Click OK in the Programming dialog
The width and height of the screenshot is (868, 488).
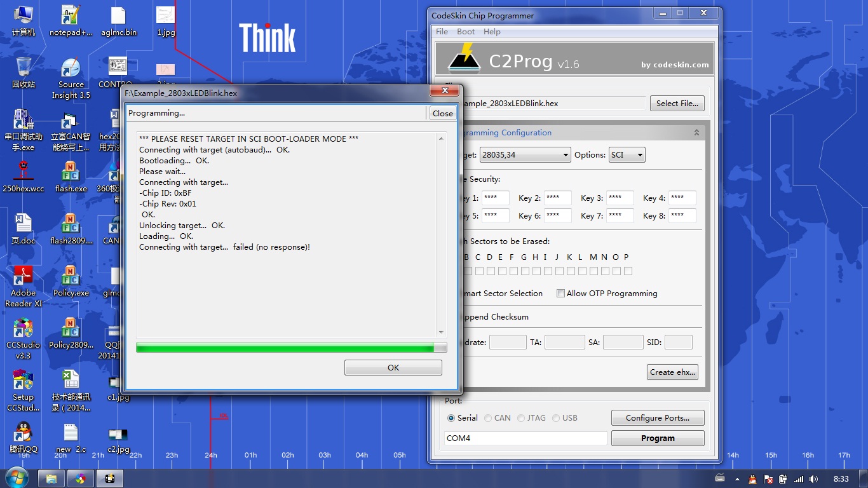click(x=393, y=367)
